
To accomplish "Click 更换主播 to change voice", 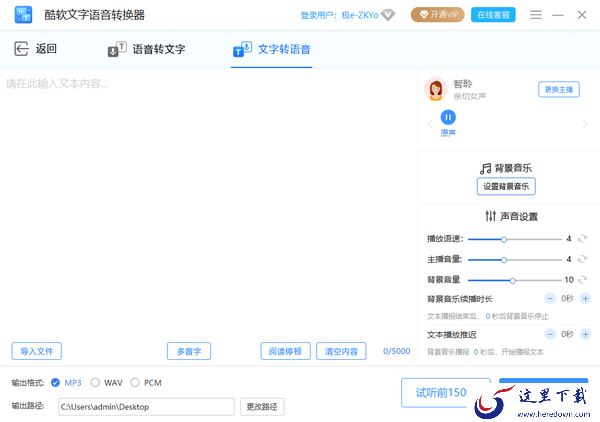I will 559,90.
